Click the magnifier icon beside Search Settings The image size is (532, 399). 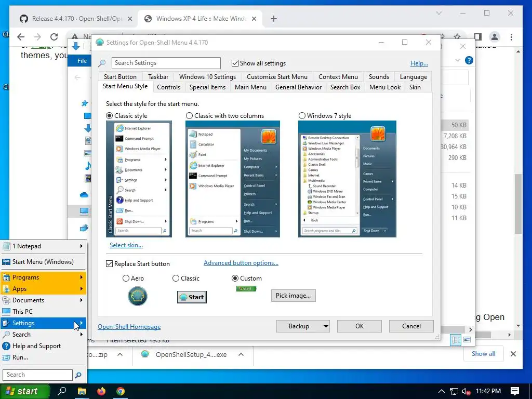click(102, 63)
